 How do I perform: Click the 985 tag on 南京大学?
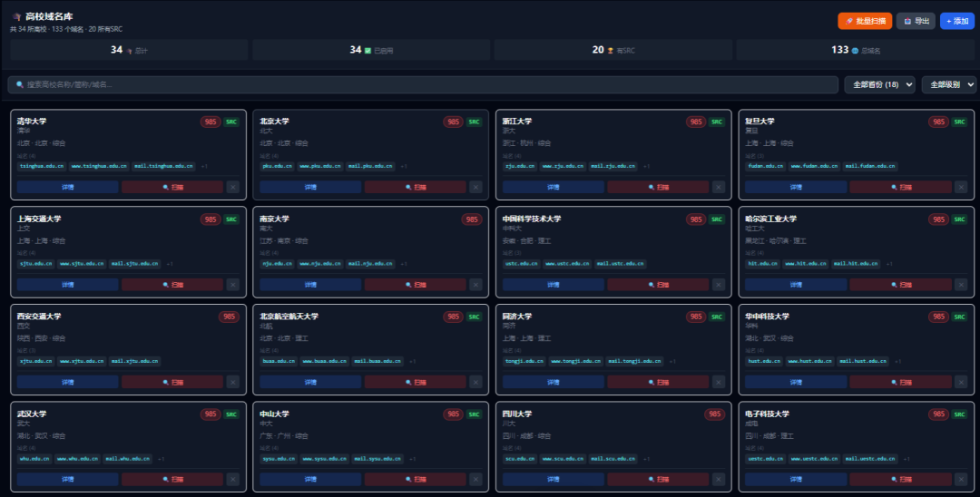(x=472, y=219)
